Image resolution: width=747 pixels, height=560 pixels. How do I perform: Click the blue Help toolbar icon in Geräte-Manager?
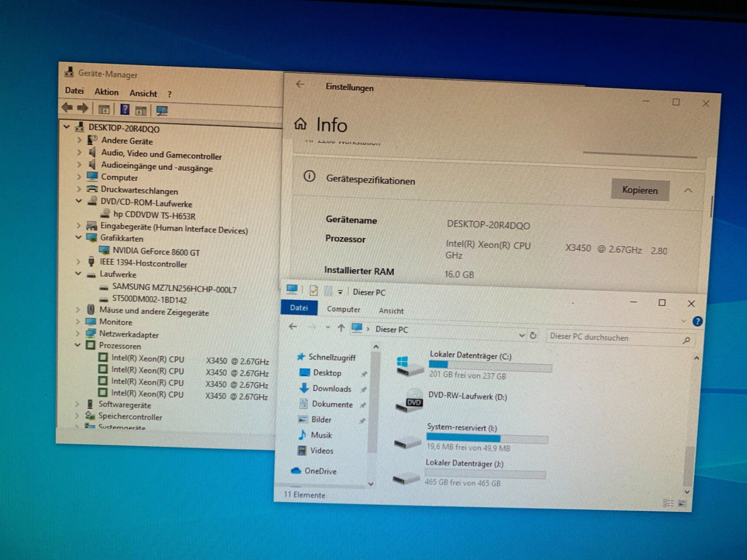(x=124, y=110)
